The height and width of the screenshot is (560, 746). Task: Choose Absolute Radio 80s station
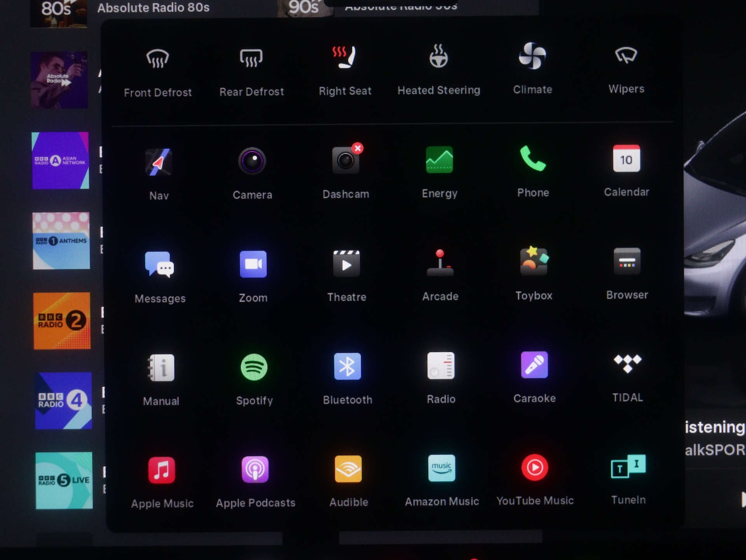[153, 8]
